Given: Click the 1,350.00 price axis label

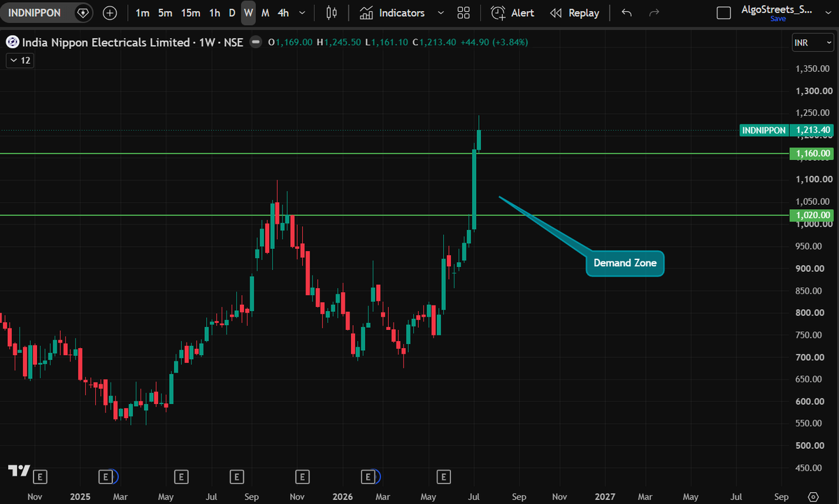Looking at the screenshot, I should coord(813,69).
